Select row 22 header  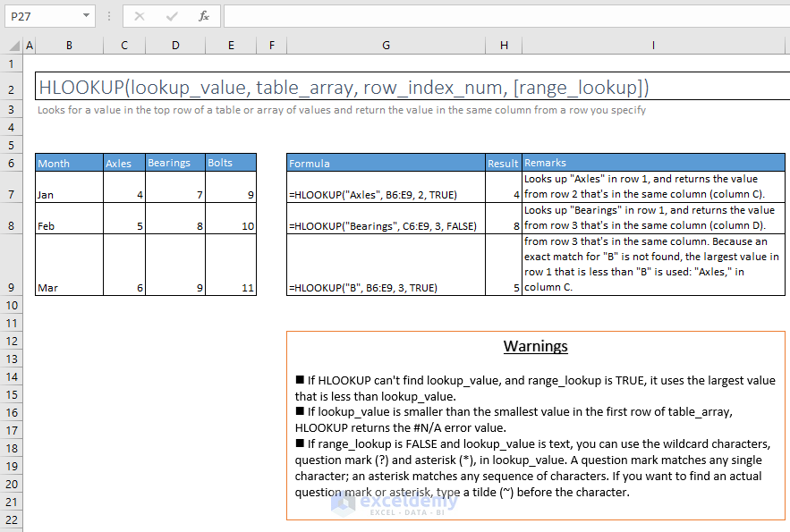click(11, 519)
